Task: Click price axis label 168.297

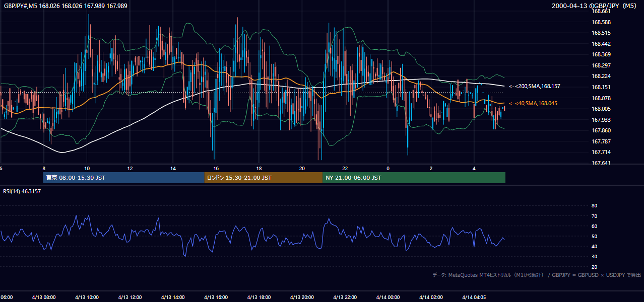Action: (601, 65)
